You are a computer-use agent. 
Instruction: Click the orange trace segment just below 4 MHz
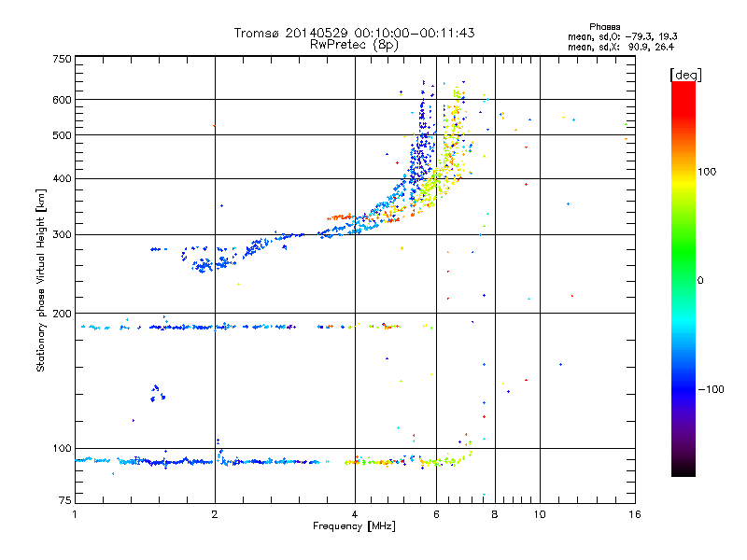(341, 217)
